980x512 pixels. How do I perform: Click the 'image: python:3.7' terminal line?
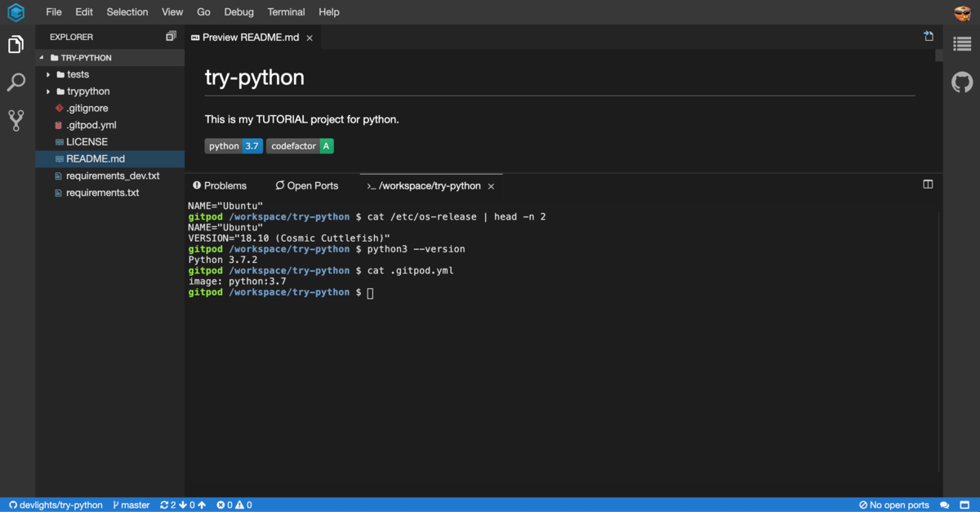pyautogui.click(x=237, y=281)
